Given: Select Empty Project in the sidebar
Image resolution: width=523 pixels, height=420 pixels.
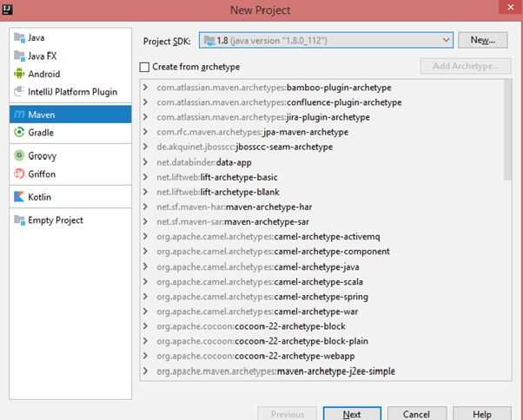Looking at the screenshot, I should tap(55, 220).
